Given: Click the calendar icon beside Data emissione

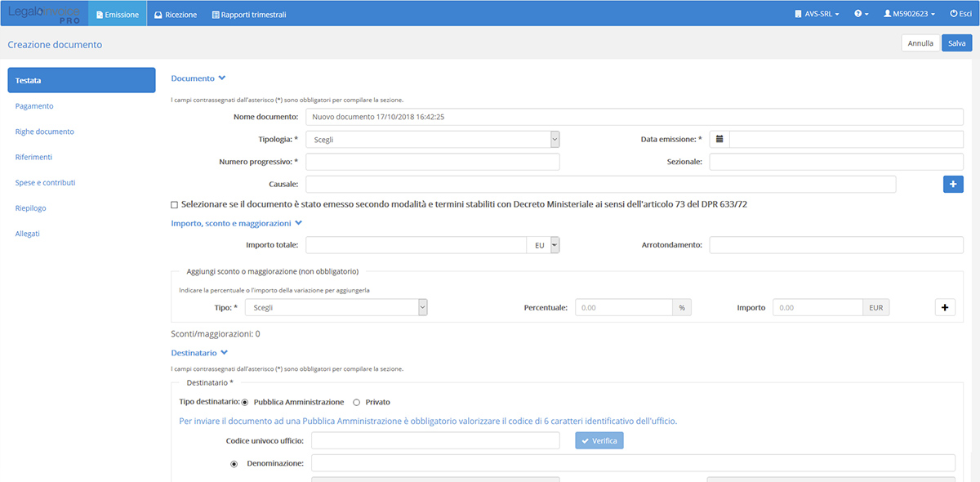Looking at the screenshot, I should click(x=719, y=140).
